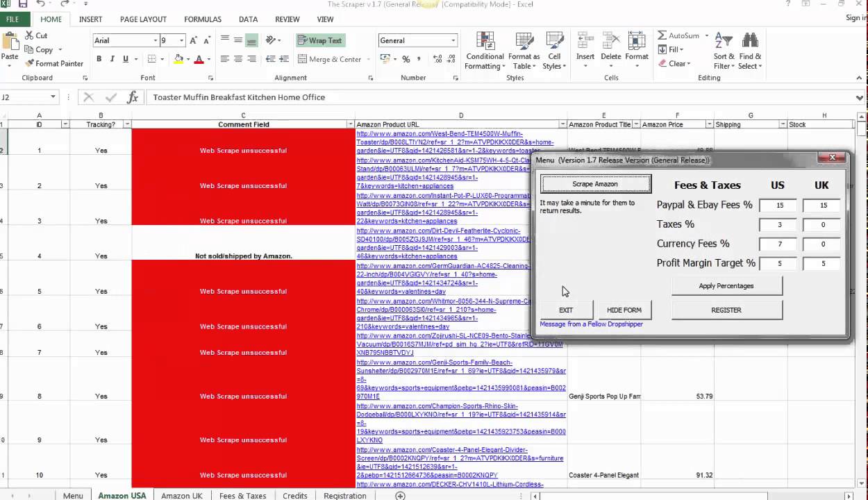Click the Fill down icon
The image size is (868, 500).
pyautogui.click(x=662, y=49)
